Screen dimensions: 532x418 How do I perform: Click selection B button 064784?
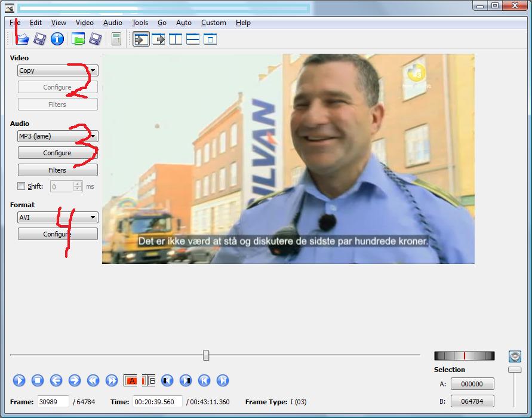coord(472,401)
